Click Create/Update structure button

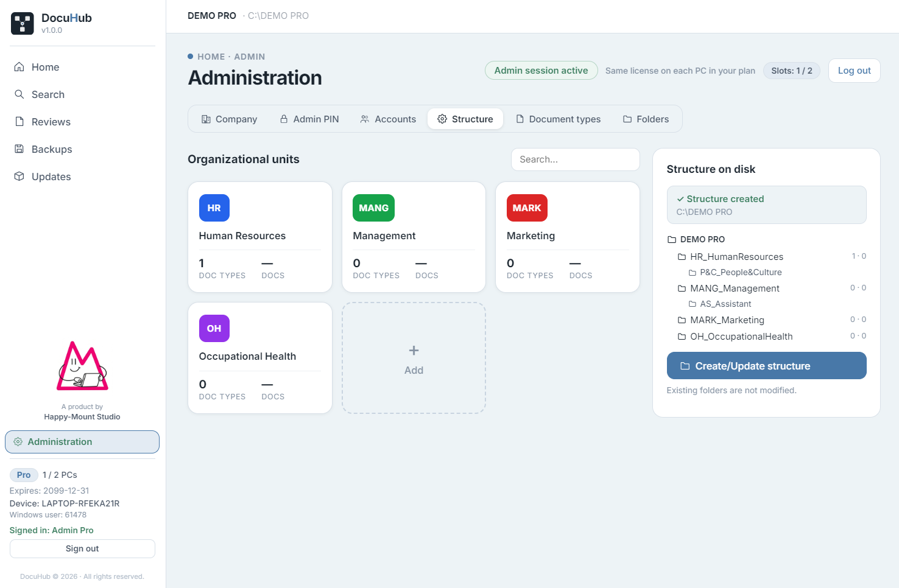[766, 365]
